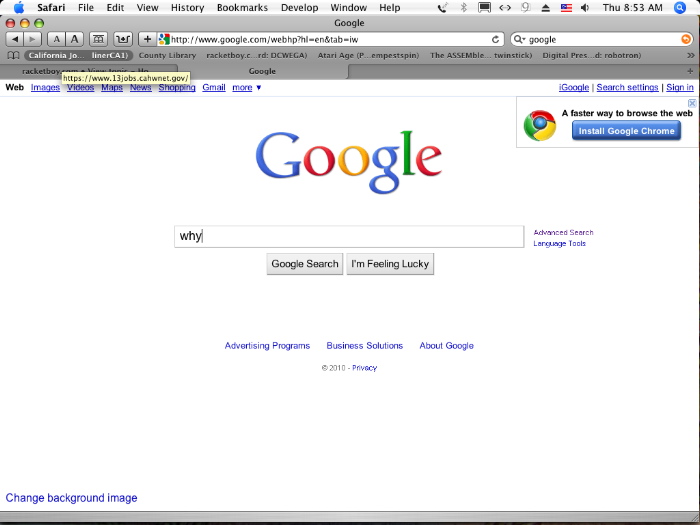Go to Google Images link
Screen dimensions: 700x525
pos(45,88)
